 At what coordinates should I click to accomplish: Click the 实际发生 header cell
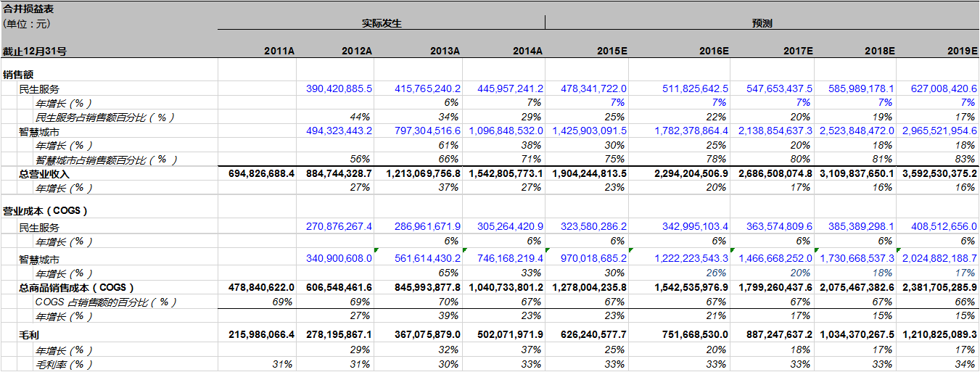pos(382,23)
